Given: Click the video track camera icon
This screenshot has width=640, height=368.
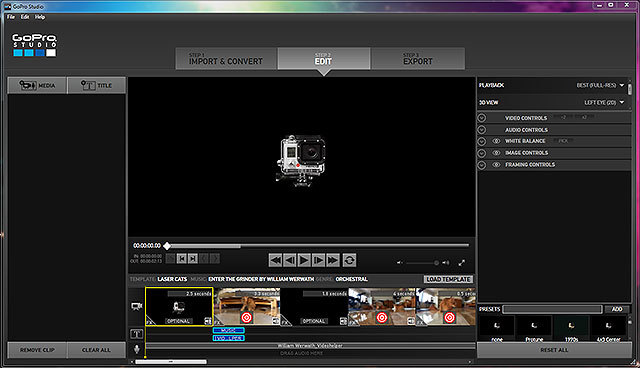Looking at the screenshot, I should click(x=137, y=306).
